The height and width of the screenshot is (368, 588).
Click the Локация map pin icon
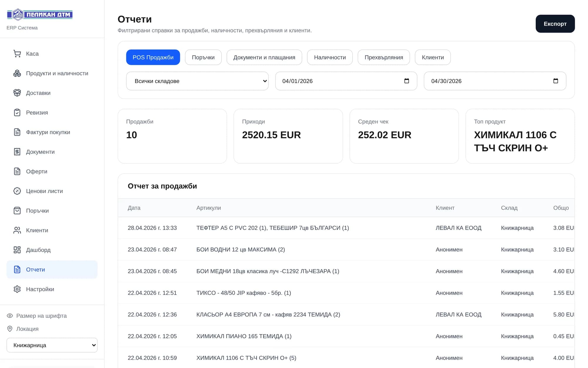[x=10, y=329]
